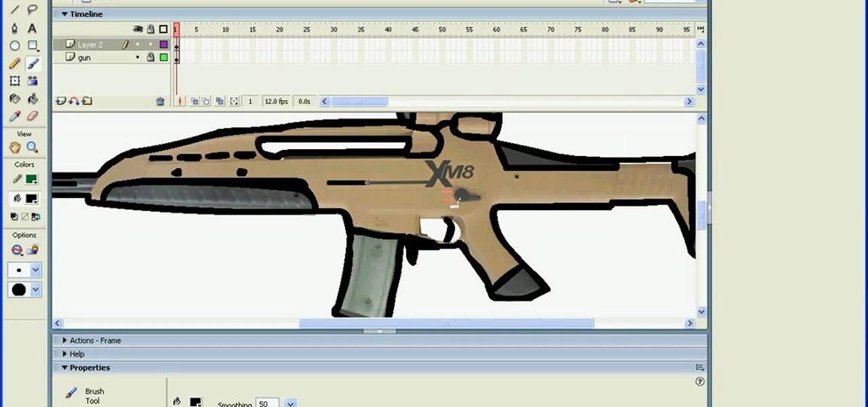This screenshot has height=407, width=868.
Task: Expand the Help panel
Action: coord(64,353)
